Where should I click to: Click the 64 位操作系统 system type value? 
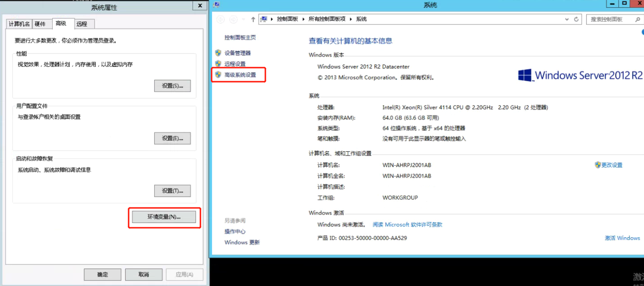(x=424, y=128)
